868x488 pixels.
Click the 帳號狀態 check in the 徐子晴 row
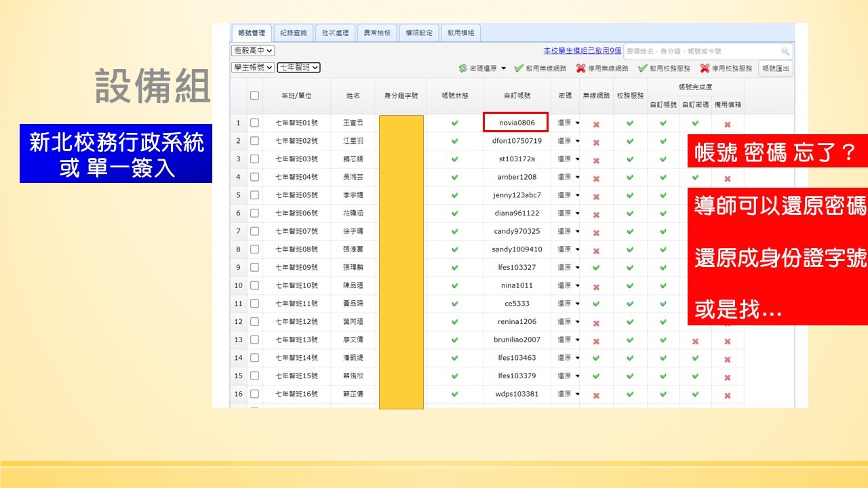point(454,231)
